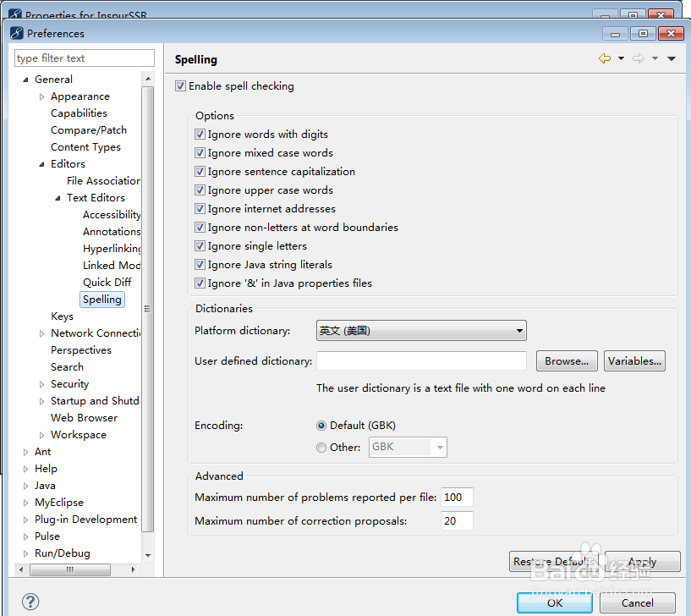Select Web Browser in the tree
The height and width of the screenshot is (616, 691).
85,418
